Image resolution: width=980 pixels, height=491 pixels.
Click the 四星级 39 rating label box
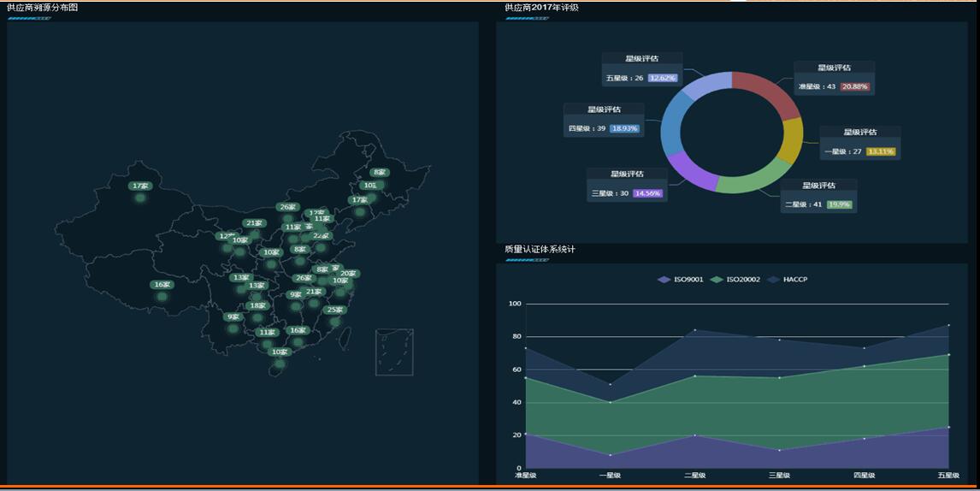[603, 121]
